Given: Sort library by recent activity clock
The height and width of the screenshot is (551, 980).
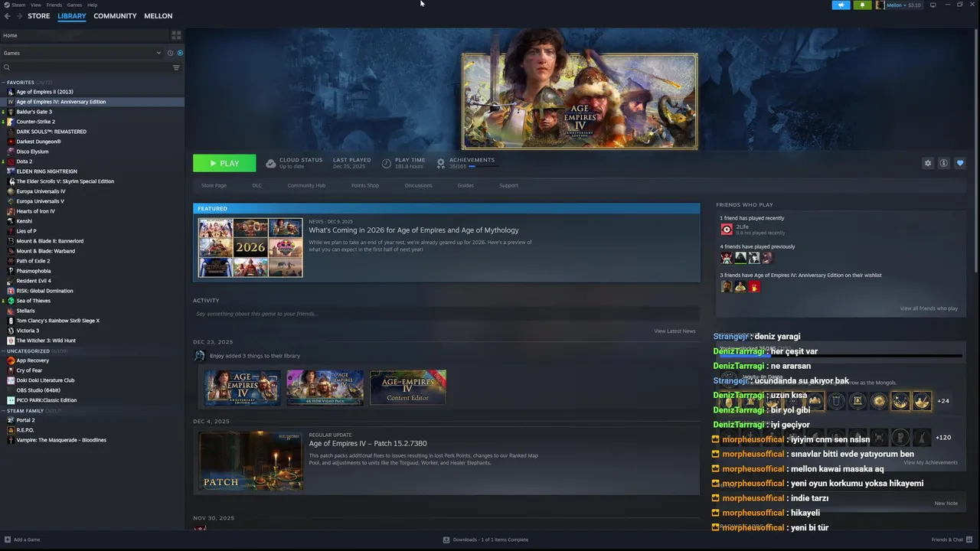Looking at the screenshot, I should point(170,53).
